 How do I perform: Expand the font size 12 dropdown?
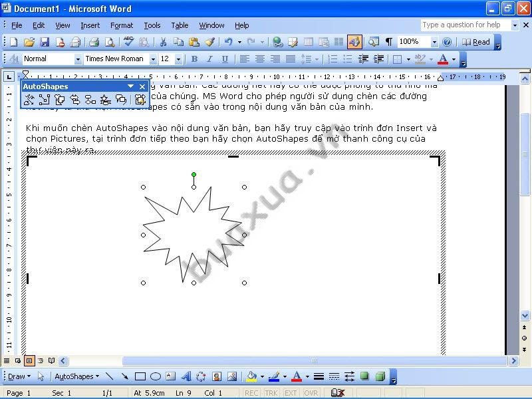click(x=178, y=59)
